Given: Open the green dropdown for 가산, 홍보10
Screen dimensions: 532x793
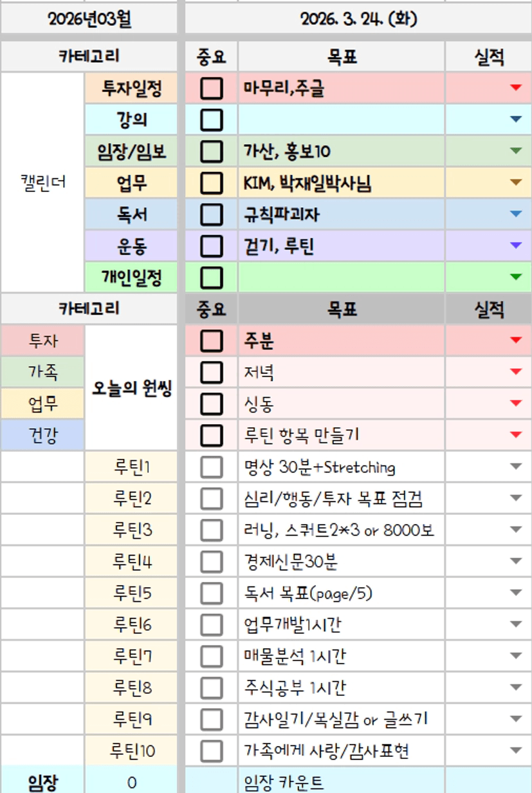Looking at the screenshot, I should click(515, 151).
